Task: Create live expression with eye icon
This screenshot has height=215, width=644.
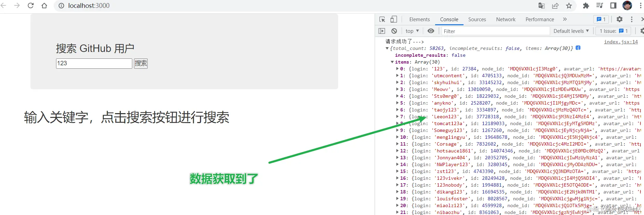Action: pyautogui.click(x=431, y=31)
